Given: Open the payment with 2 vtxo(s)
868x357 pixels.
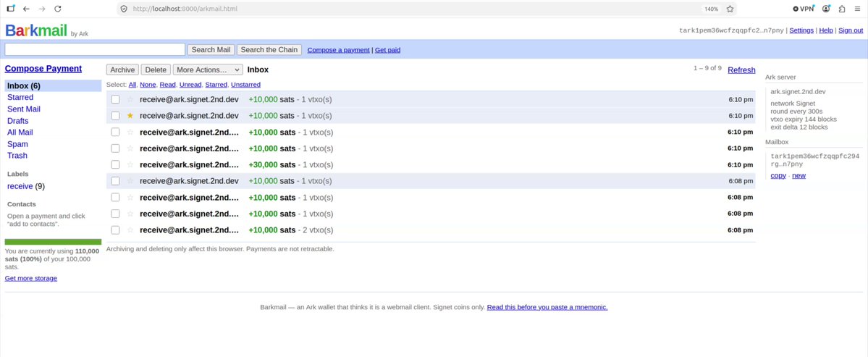Looking at the screenshot, I should coord(431,230).
